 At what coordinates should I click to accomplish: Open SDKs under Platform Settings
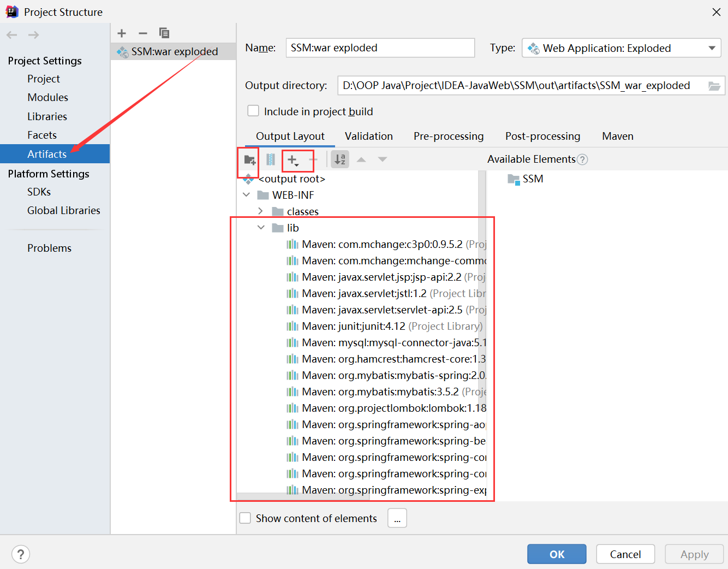click(39, 192)
